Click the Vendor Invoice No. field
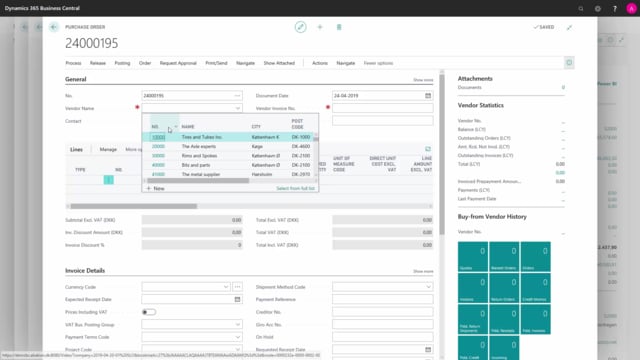This screenshot has width=640, height=360. pyautogui.click(x=382, y=108)
